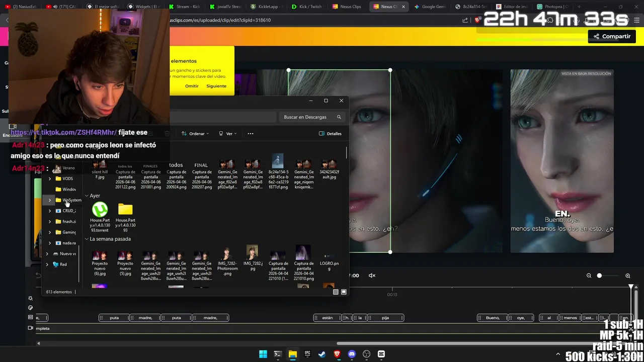
Task: Open House.Party torrent file
Action: [100, 217]
